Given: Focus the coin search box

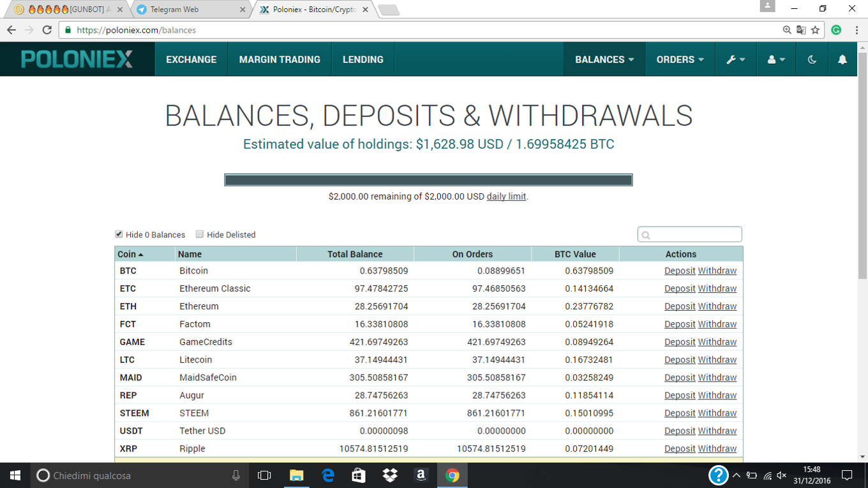Looking at the screenshot, I should click(x=690, y=234).
